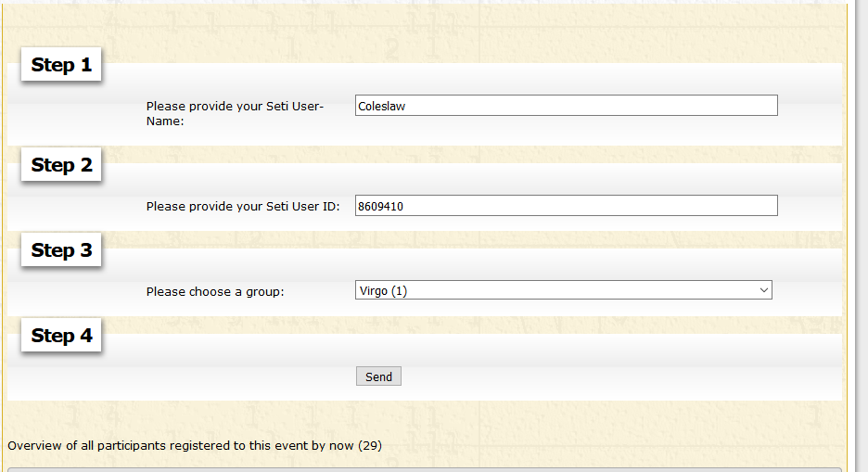Click the Step 1 heading badge
Image resolution: width=868 pixels, height=472 pixels.
61,65
